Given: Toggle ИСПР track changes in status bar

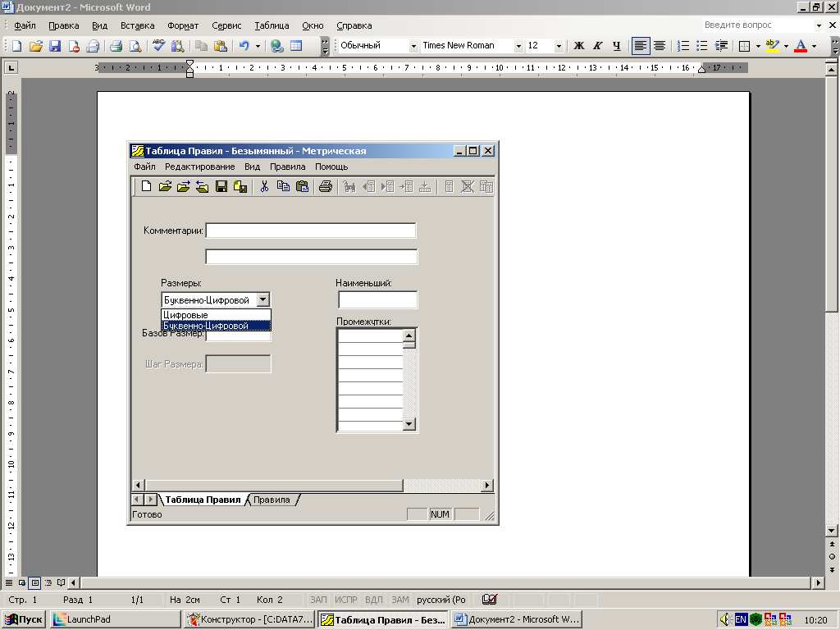Looking at the screenshot, I should pyautogui.click(x=345, y=600).
